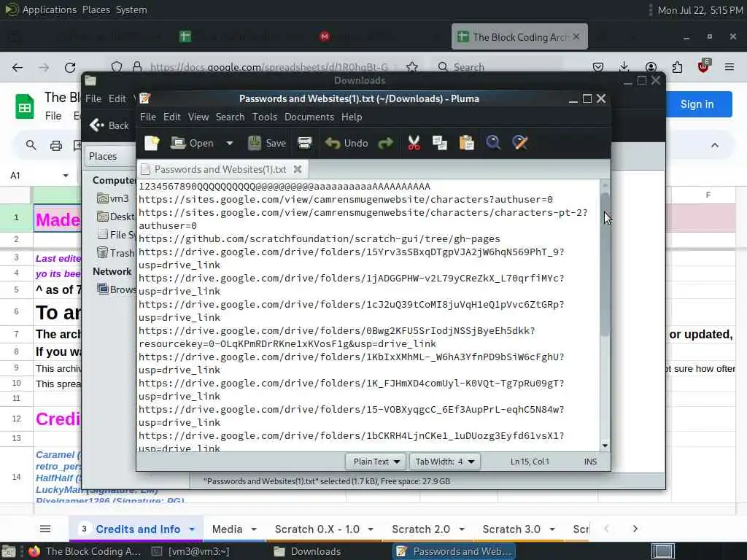Reload the Firefox page
The image size is (747, 560).
click(70, 67)
